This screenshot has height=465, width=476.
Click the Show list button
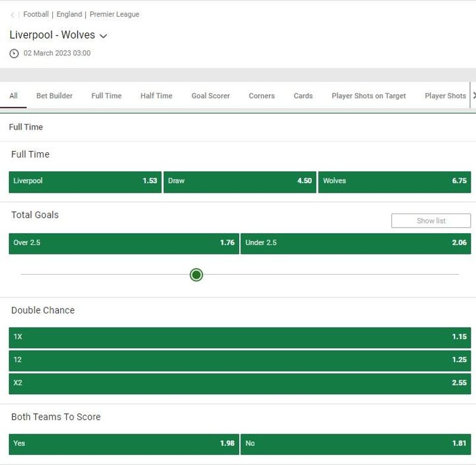pos(431,221)
